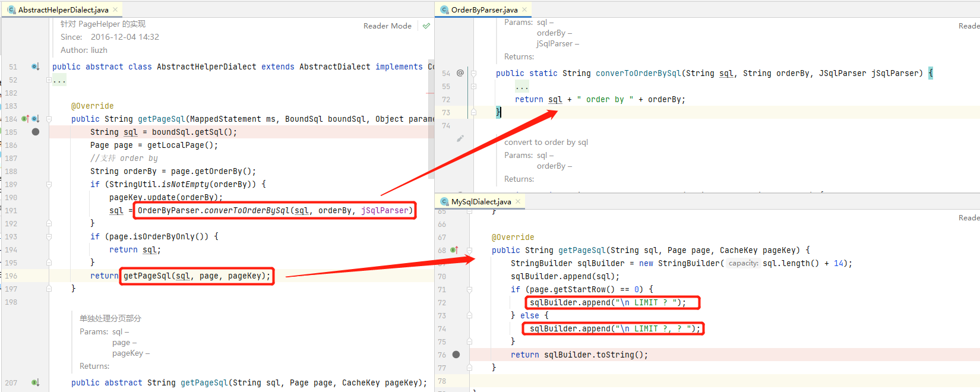Click the getPageSql call on line 196

148,276
